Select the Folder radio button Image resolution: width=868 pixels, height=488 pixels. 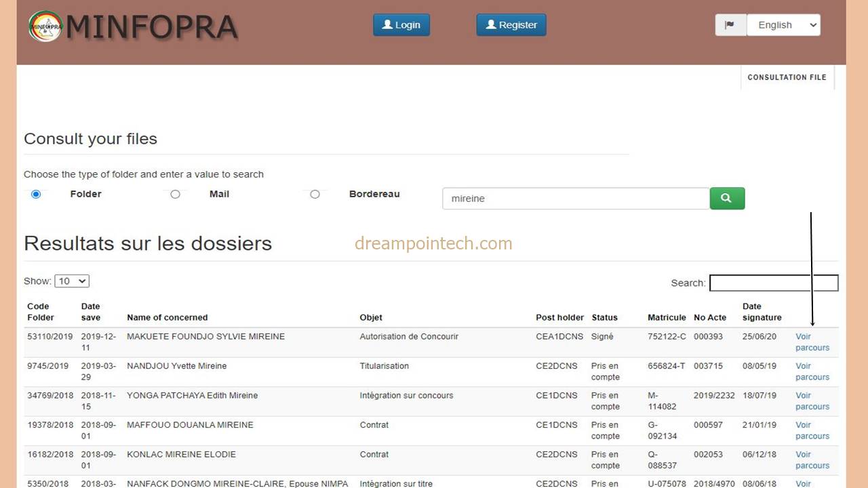click(x=36, y=194)
